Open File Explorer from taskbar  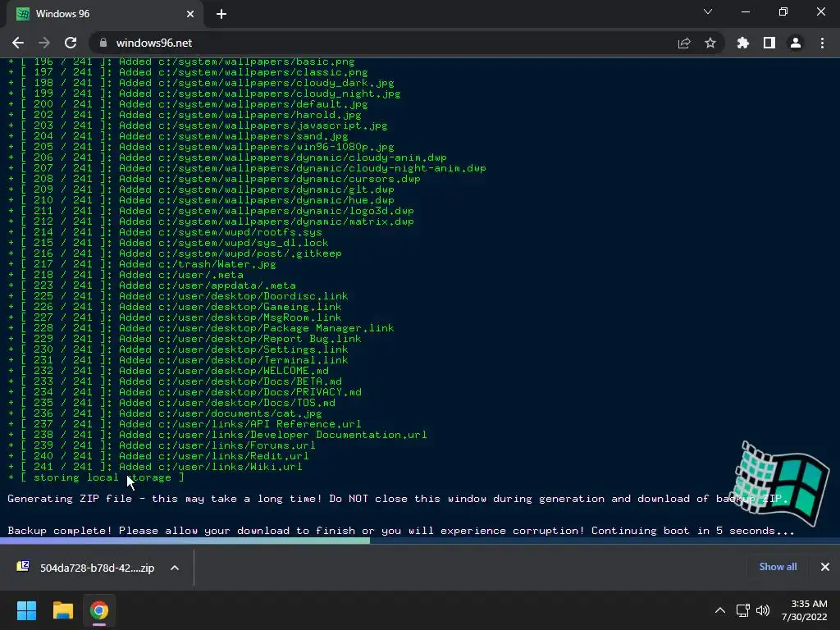click(x=62, y=610)
